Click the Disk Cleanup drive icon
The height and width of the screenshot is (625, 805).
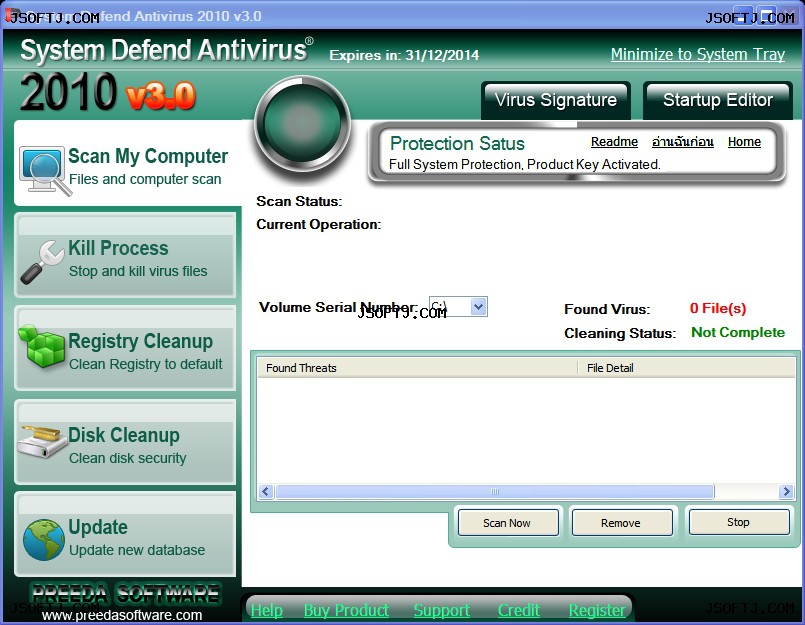(x=42, y=441)
